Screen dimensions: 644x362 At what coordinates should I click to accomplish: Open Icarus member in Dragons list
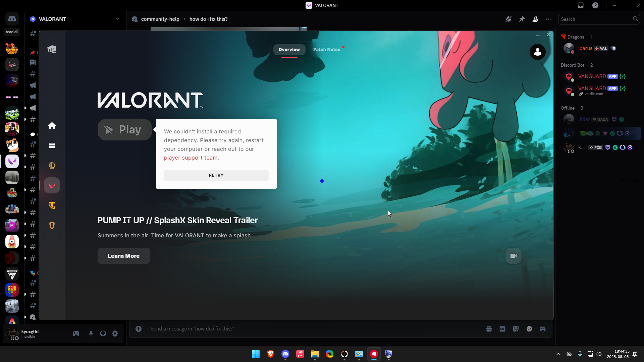(x=599, y=48)
